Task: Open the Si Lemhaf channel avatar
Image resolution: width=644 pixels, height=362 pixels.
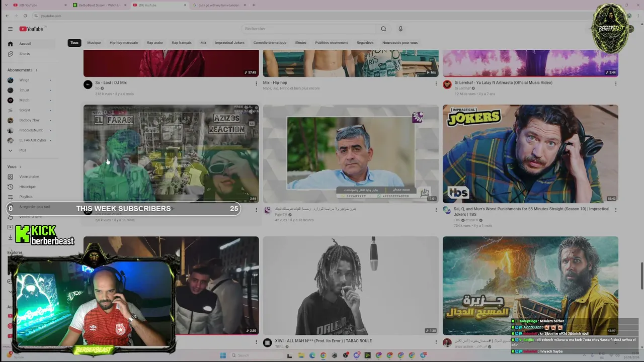Action: 447,84
